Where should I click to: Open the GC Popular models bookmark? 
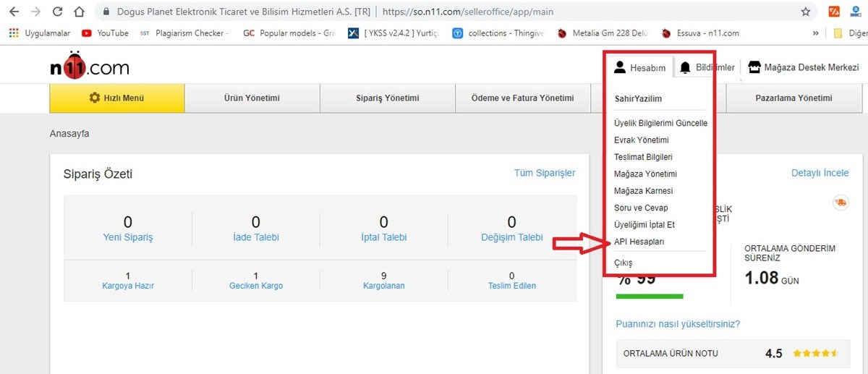(x=289, y=33)
